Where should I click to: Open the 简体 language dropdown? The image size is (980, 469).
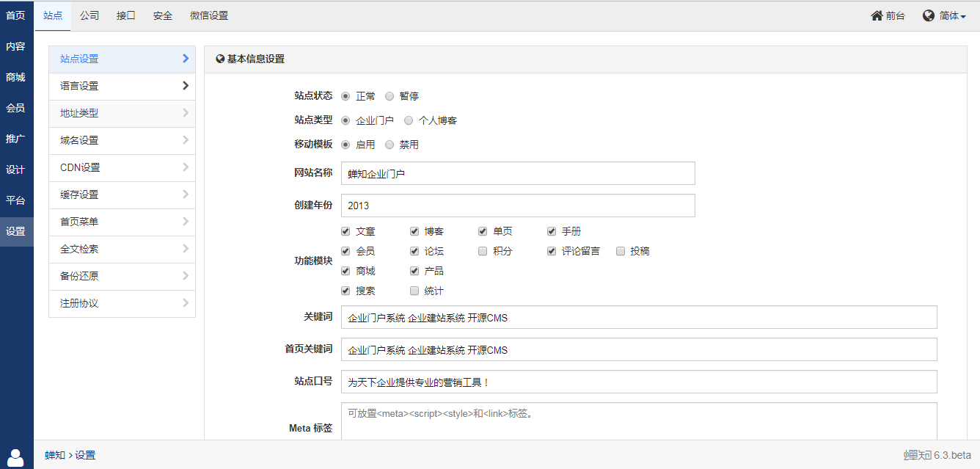947,15
